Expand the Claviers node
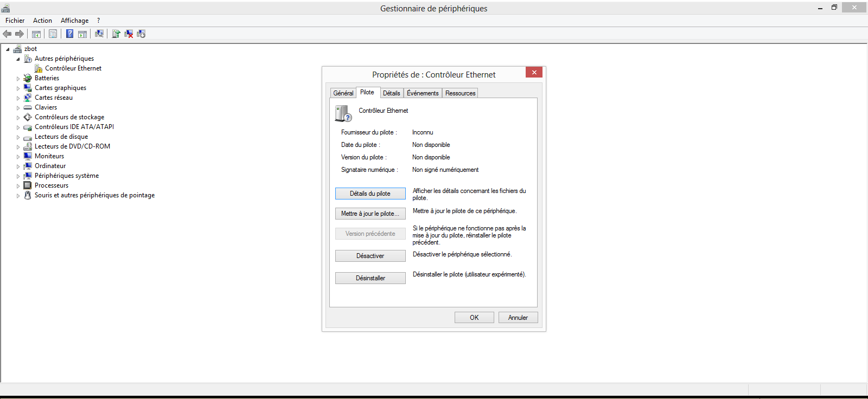 click(x=18, y=108)
